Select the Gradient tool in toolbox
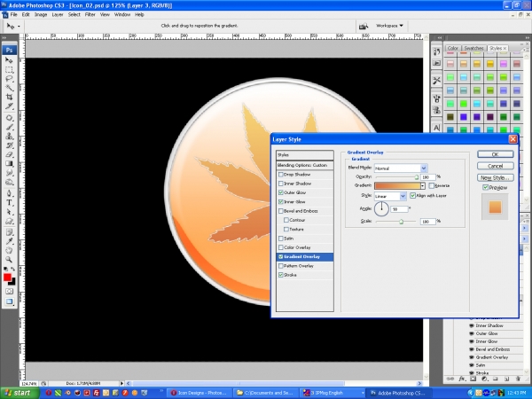532x399 pixels. click(9, 163)
